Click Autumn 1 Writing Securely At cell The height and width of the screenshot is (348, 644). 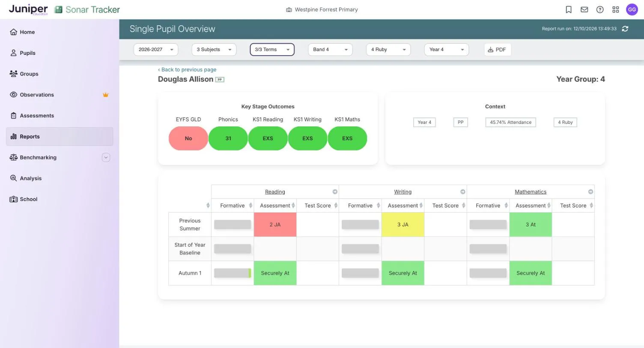[403, 273]
